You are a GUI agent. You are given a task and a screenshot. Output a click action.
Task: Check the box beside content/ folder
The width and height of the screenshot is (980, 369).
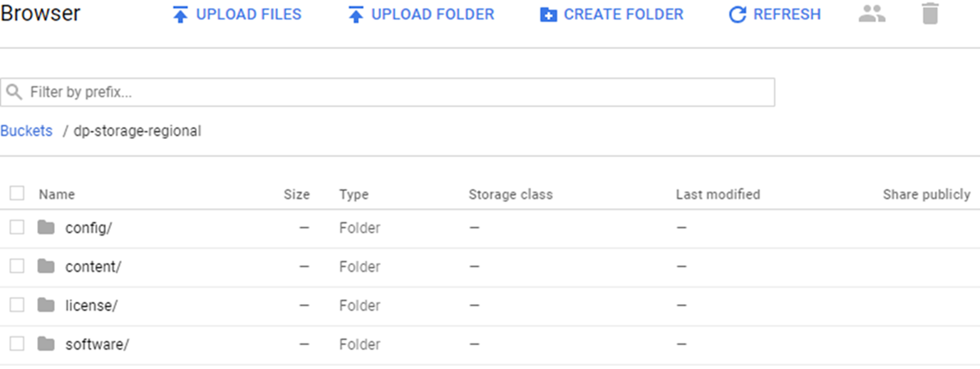(x=17, y=266)
